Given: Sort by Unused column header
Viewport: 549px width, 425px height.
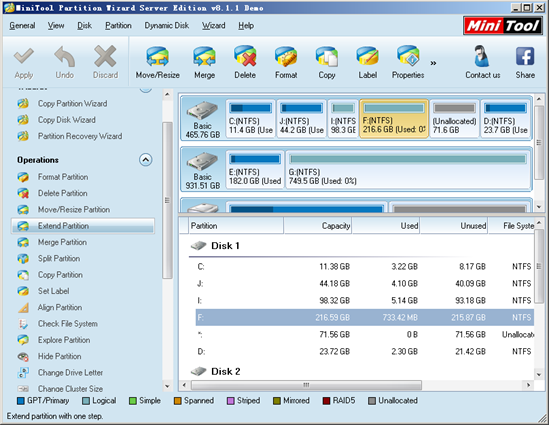Looking at the screenshot, I should [454, 226].
